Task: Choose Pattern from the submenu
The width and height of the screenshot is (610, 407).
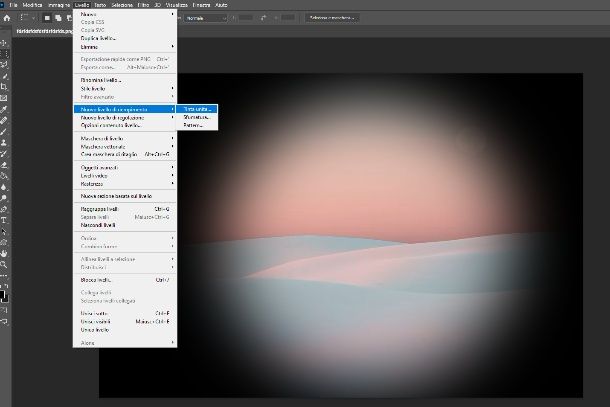Action: [x=197, y=125]
